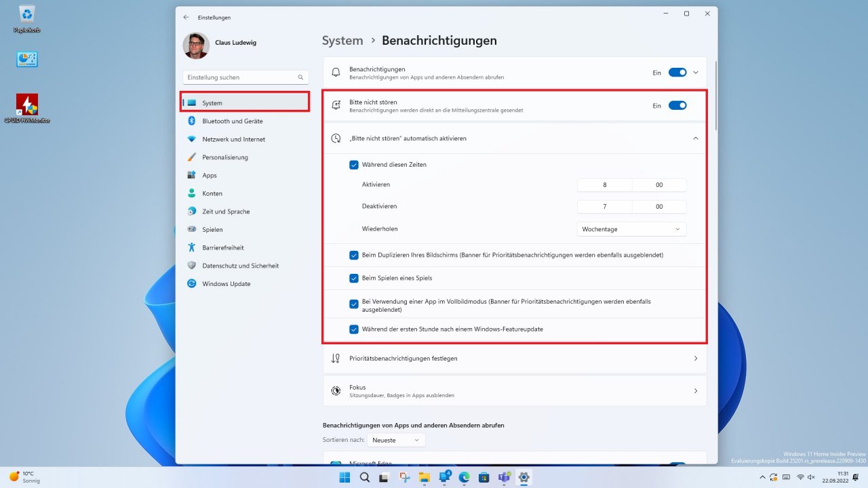Open Microsoft Edge from taskbar
This screenshot has height=488, width=868.
pyautogui.click(x=465, y=477)
